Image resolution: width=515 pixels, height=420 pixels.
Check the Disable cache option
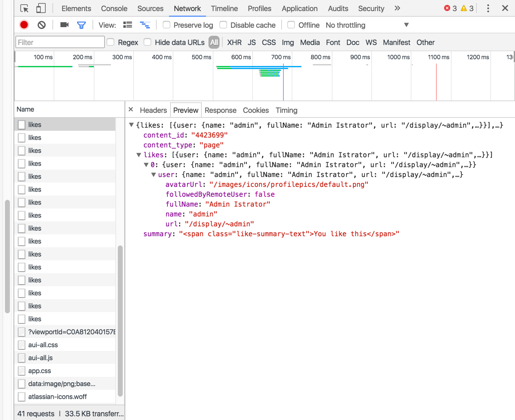pyautogui.click(x=223, y=25)
